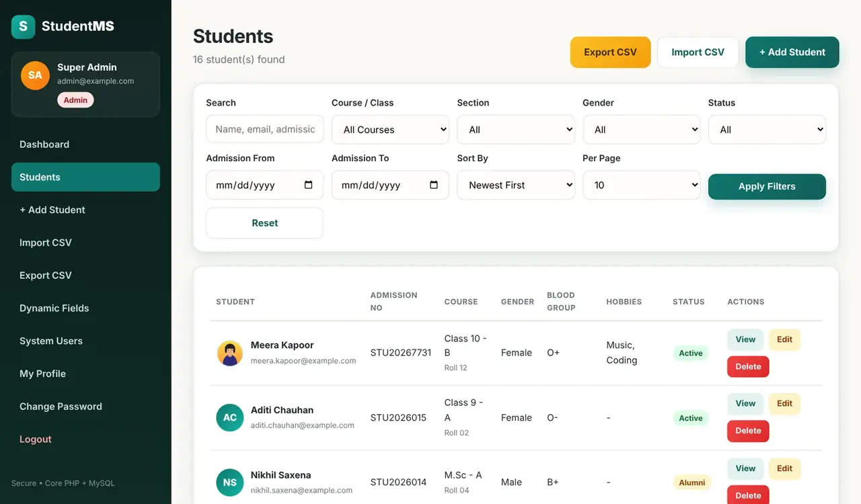Click the AC avatar for Aditi Chauhan
This screenshot has height=504, width=861.
(230, 417)
